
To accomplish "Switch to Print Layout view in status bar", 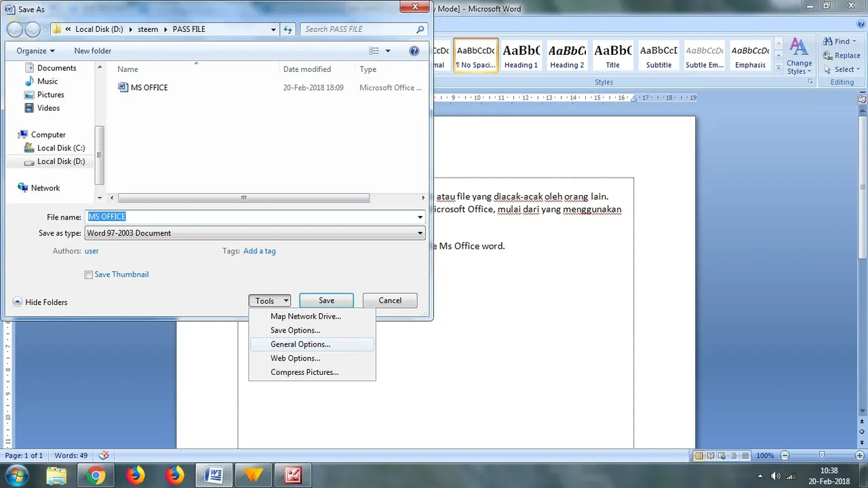I will [x=700, y=455].
